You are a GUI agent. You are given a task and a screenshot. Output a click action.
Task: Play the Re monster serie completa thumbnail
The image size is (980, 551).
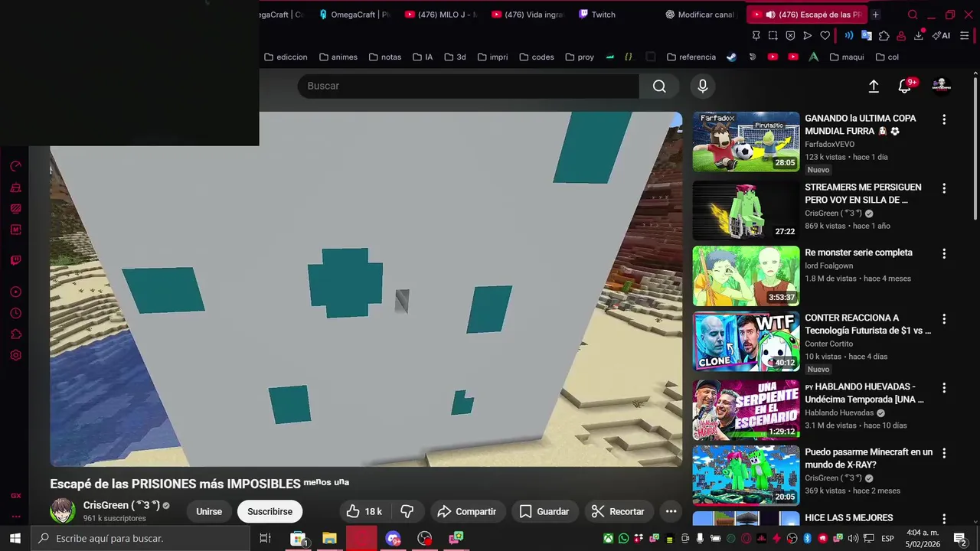coord(746,275)
